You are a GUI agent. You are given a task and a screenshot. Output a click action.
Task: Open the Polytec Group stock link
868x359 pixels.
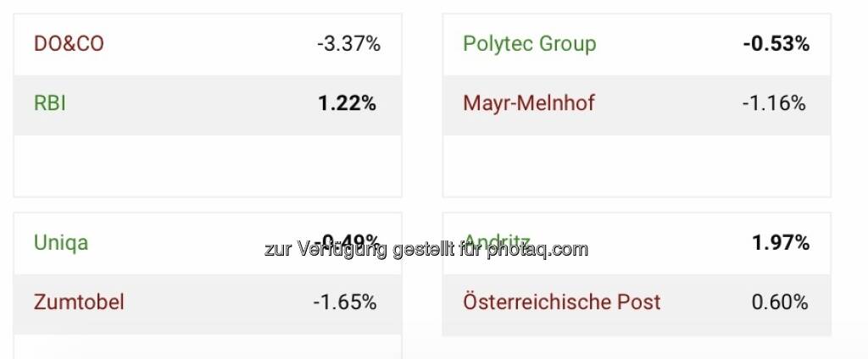pos(529,44)
